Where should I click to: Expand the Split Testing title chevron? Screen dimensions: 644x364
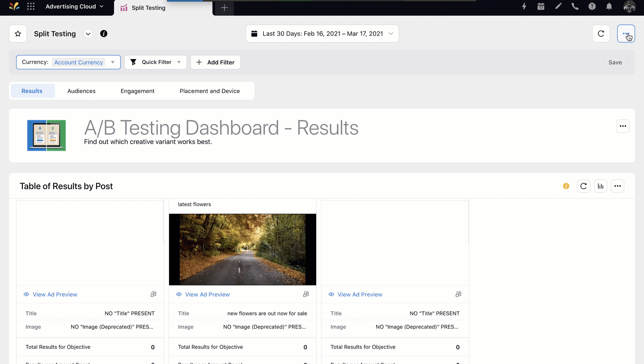click(88, 34)
